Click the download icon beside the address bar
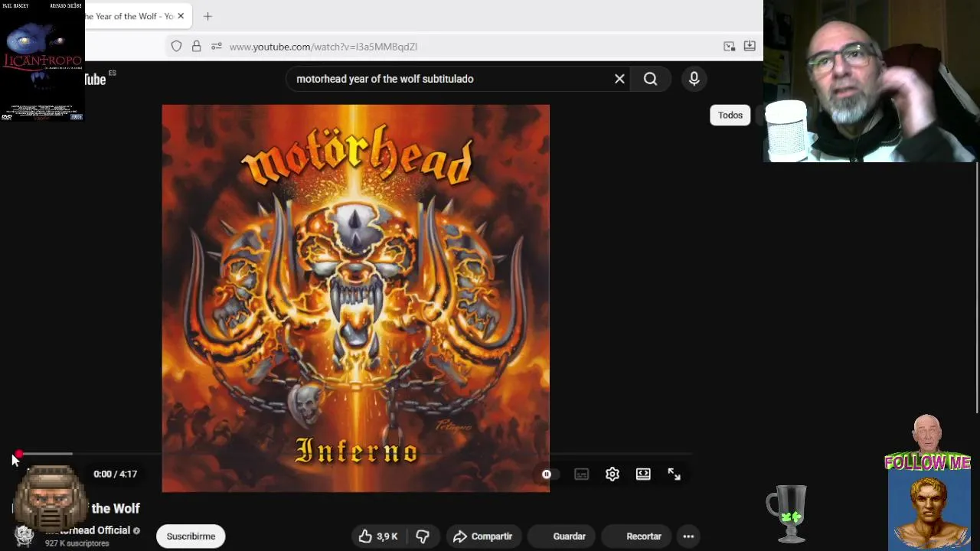The height and width of the screenshot is (551, 980). click(750, 47)
